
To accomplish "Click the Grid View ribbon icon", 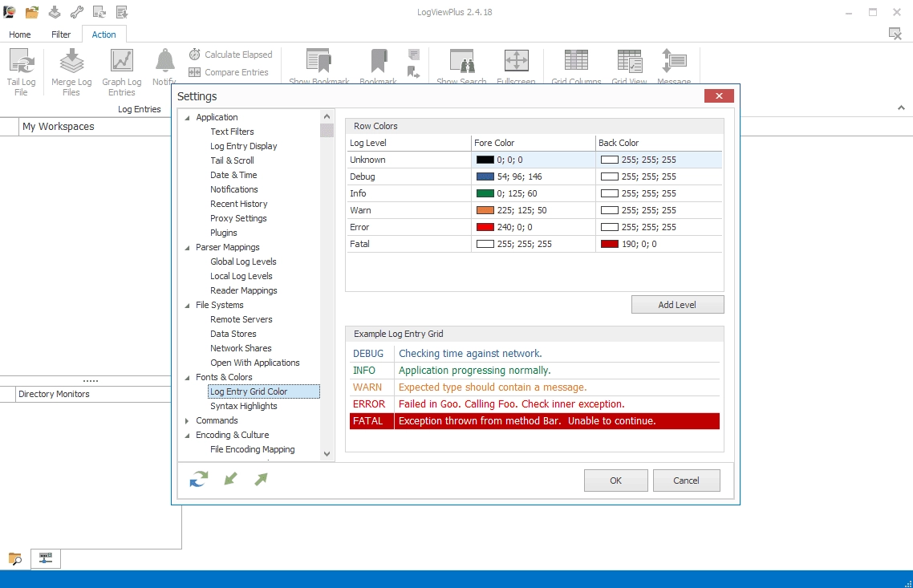I will coord(630,61).
